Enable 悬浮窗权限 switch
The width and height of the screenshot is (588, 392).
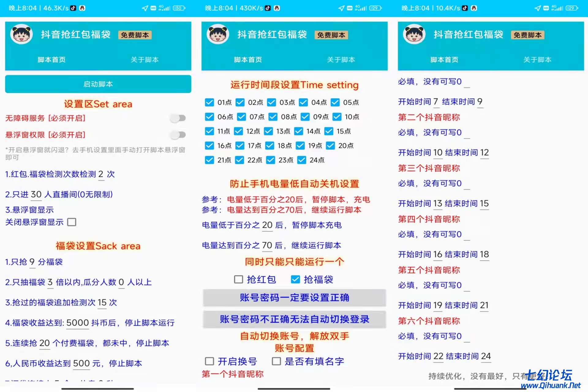pos(178,135)
